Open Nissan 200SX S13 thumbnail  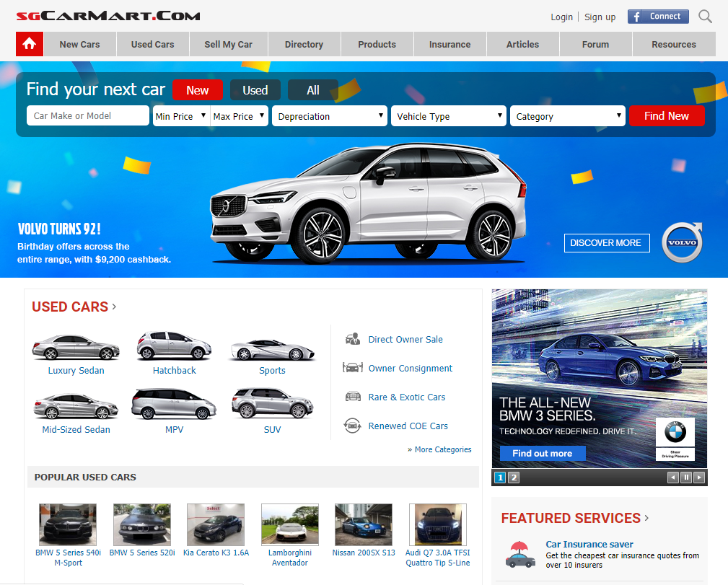pyautogui.click(x=364, y=524)
